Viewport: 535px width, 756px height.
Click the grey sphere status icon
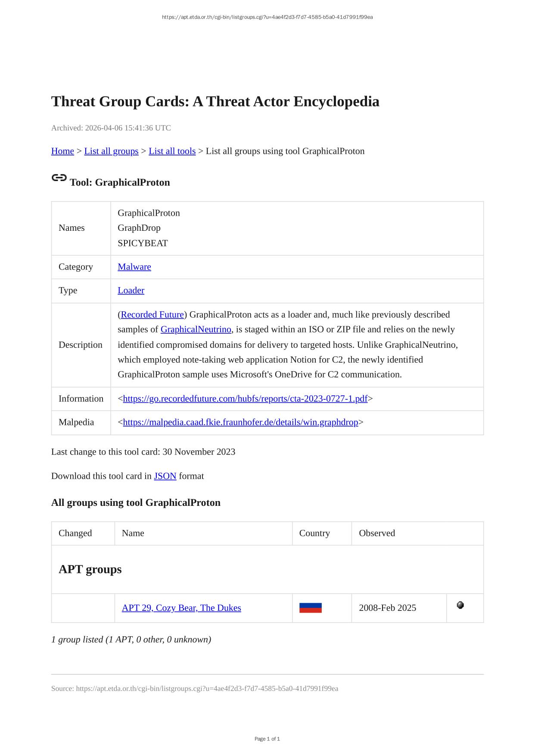coord(460,605)
